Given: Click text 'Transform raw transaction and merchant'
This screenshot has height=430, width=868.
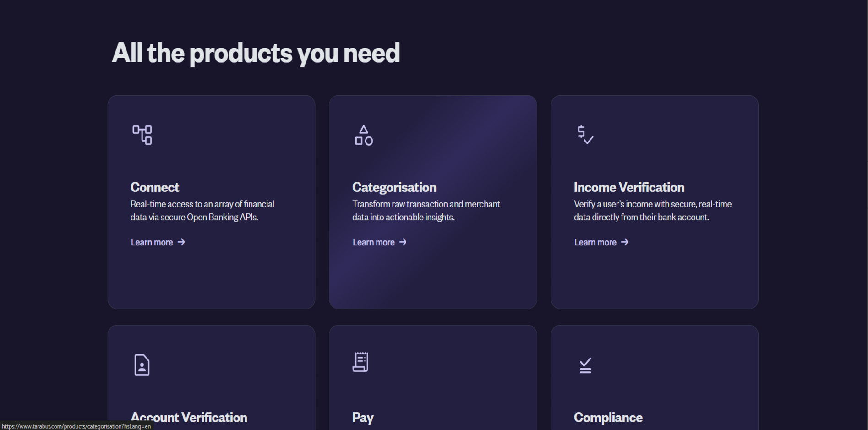Looking at the screenshot, I should [426, 204].
